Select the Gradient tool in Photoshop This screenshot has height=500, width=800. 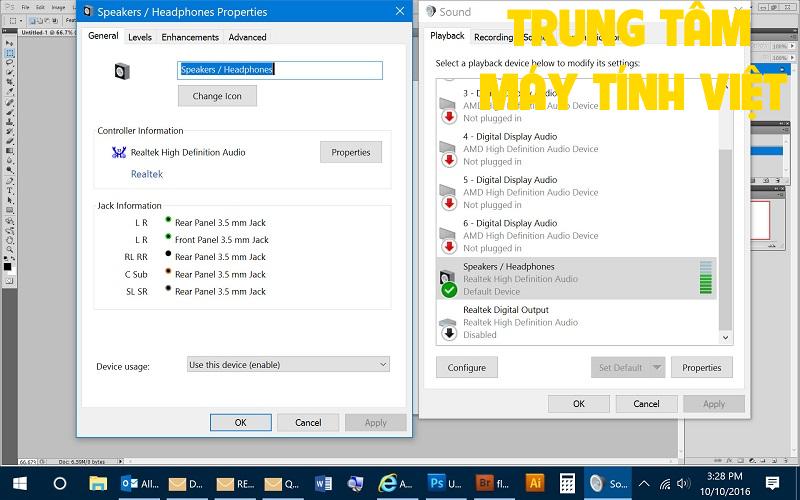[x=9, y=151]
